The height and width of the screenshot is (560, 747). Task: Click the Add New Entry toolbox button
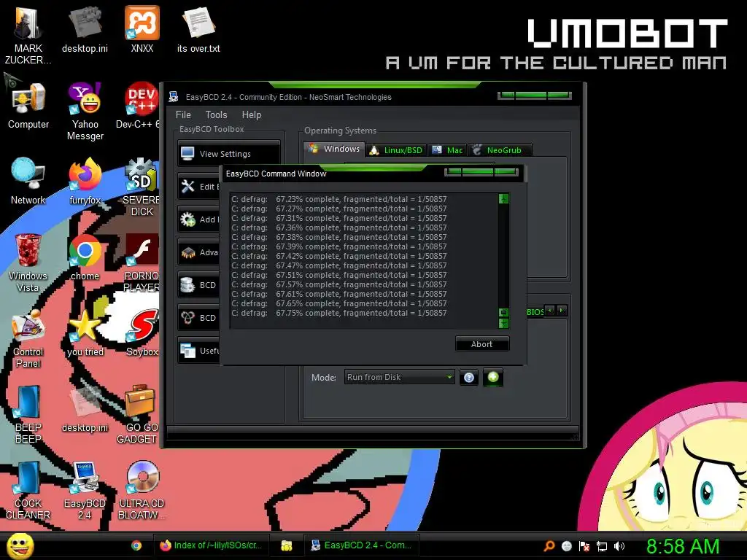coord(199,219)
